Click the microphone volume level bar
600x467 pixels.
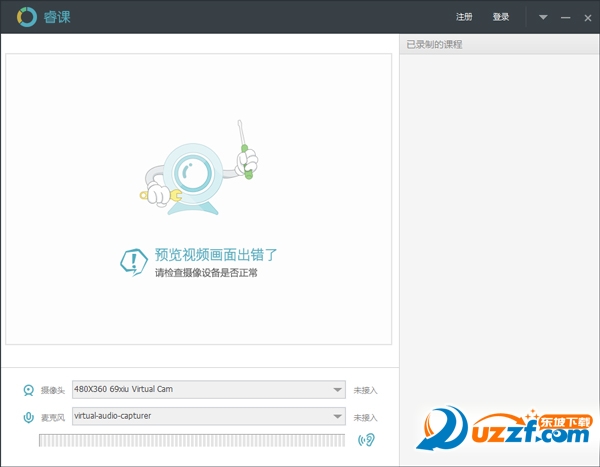coord(192,440)
